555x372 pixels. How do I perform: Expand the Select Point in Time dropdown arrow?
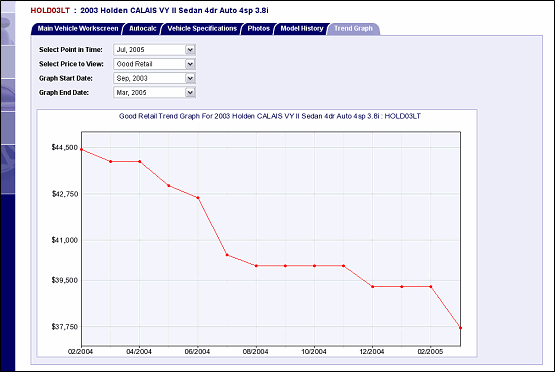[190, 50]
